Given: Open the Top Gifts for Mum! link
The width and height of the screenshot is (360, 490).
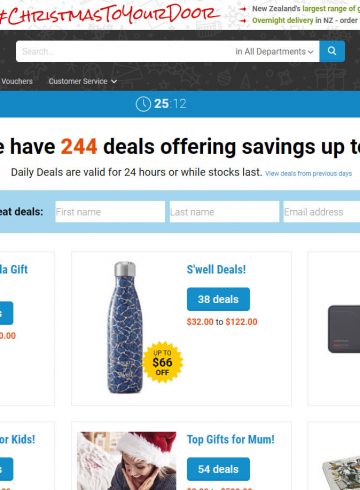Looking at the screenshot, I should 231,439.
